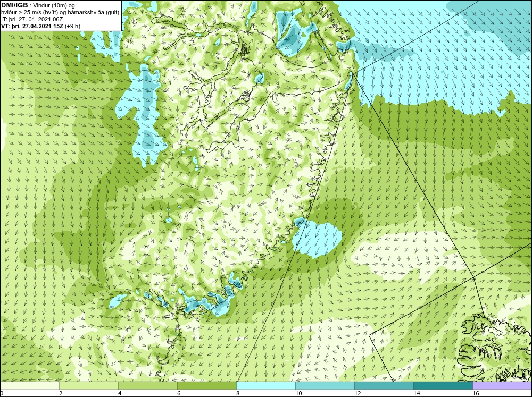Click the 'VT: þri. 27.04.2021 15Z' line
The height and width of the screenshot is (397, 532).
32,26
